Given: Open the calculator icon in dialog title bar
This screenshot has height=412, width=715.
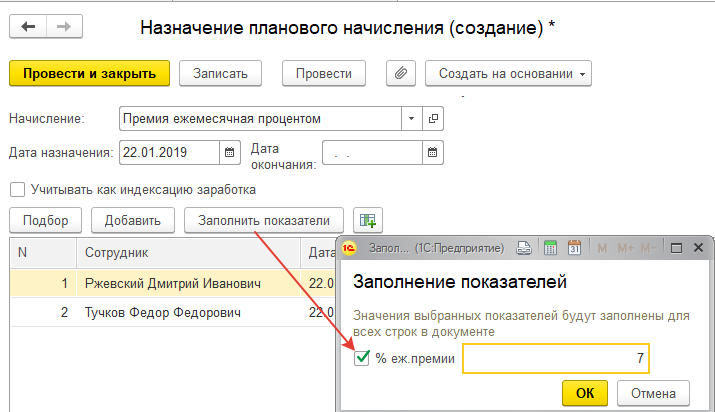Looking at the screenshot, I should click(x=550, y=248).
